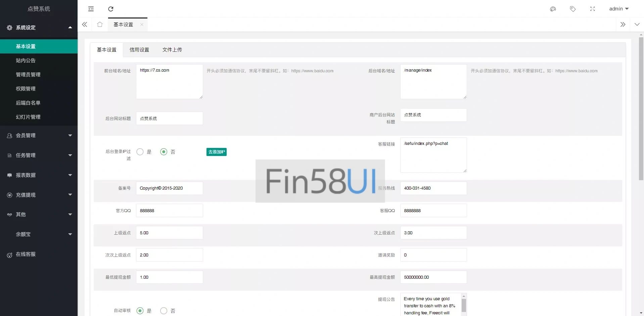Click the refresh page icon

pyautogui.click(x=111, y=9)
